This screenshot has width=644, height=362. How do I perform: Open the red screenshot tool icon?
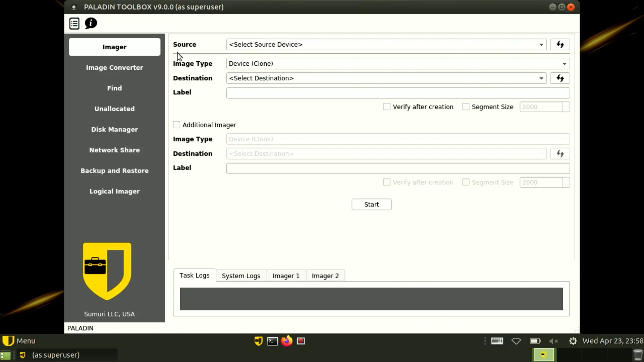pos(301,341)
